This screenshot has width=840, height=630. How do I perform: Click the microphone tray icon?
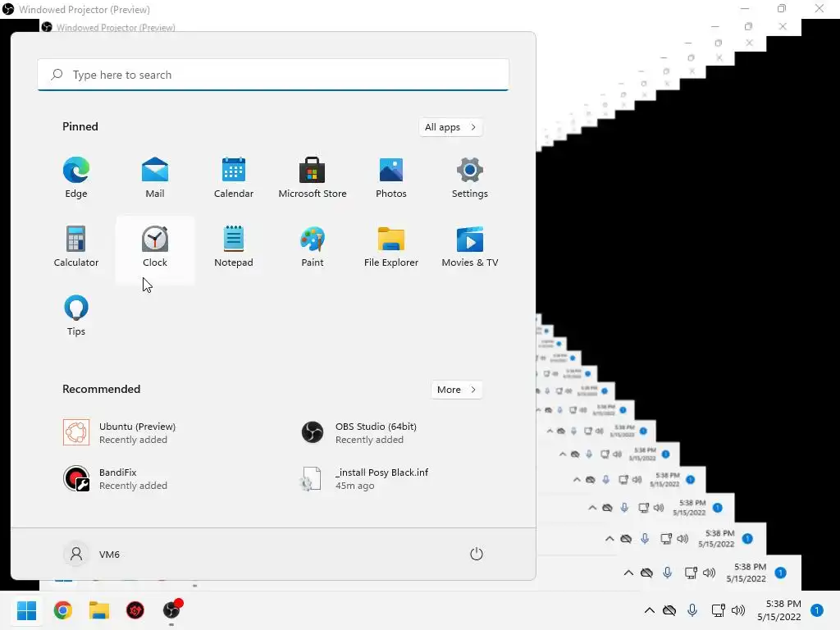click(692, 610)
